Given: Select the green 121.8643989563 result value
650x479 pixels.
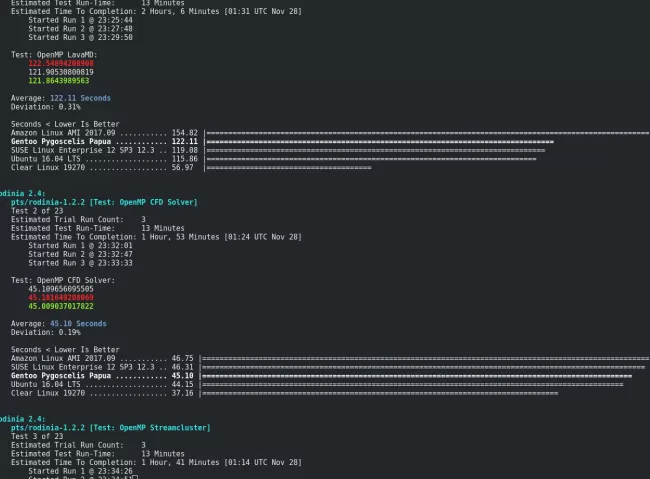Looking at the screenshot, I should [x=59, y=81].
